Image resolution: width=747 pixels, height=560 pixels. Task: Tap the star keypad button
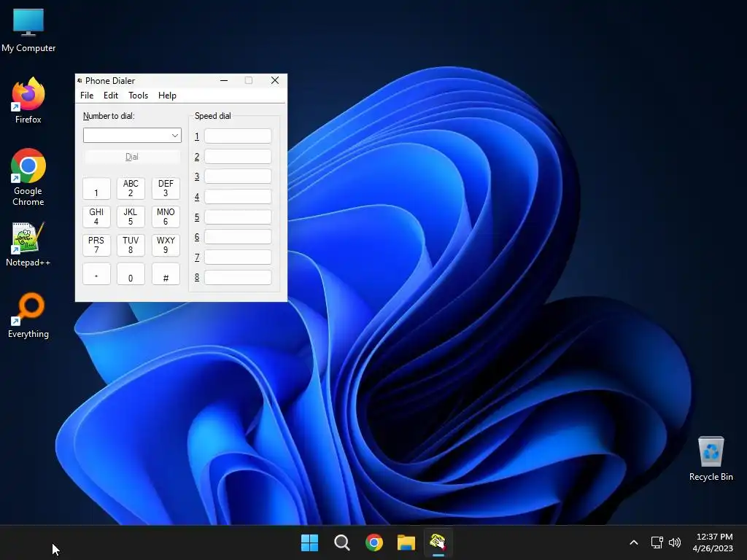point(96,274)
